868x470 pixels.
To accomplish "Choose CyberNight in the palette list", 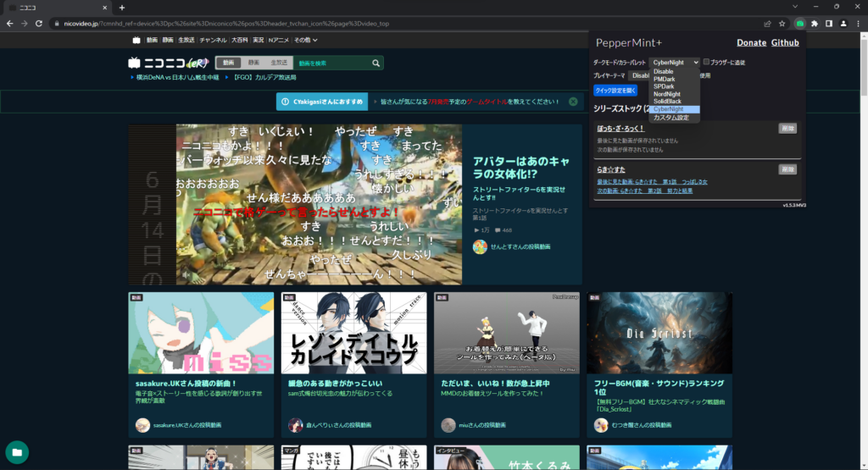I will click(674, 109).
